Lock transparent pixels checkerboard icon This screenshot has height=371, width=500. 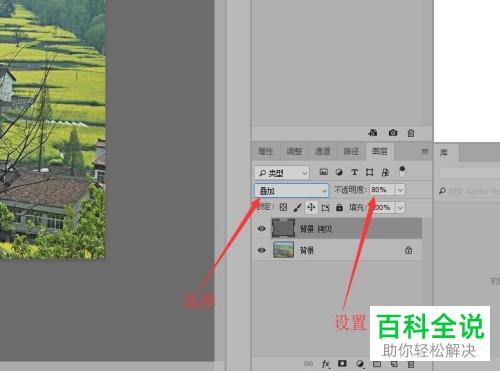click(x=283, y=207)
